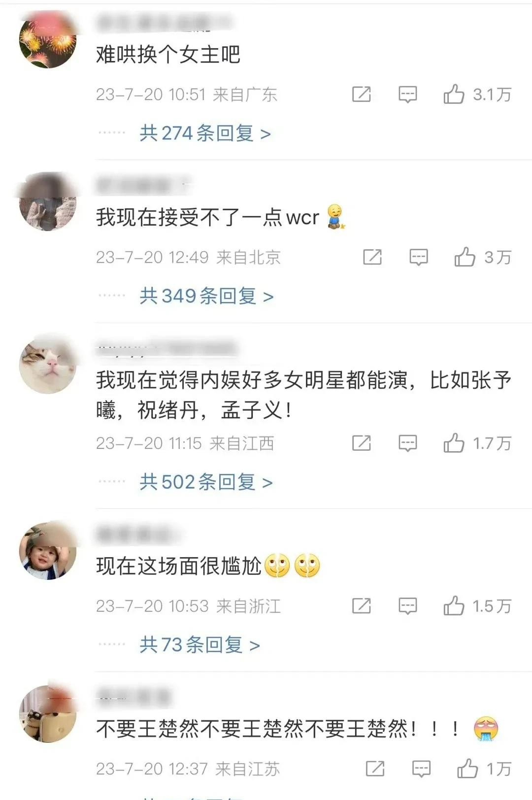The image size is (532, 800).
Task: Like the comment '难哄换个女主吧'
Action: coord(454,94)
